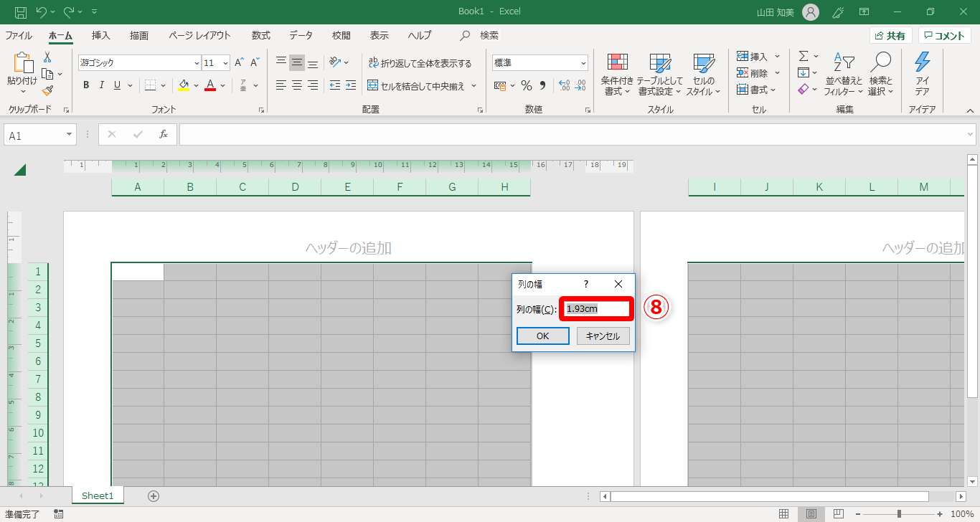Click increase decimal icon
Image resolution: width=980 pixels, height=522 pixels.
click(x=564, y=86)
